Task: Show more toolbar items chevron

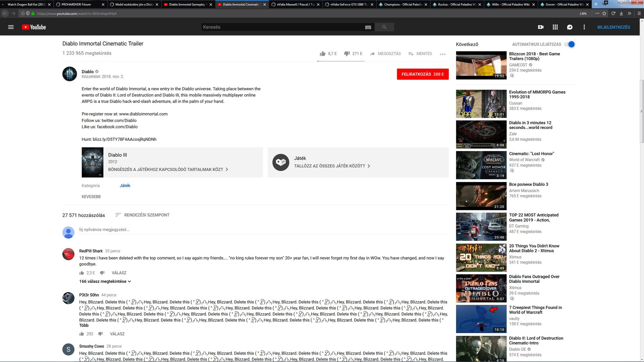Action: point(629,13)
